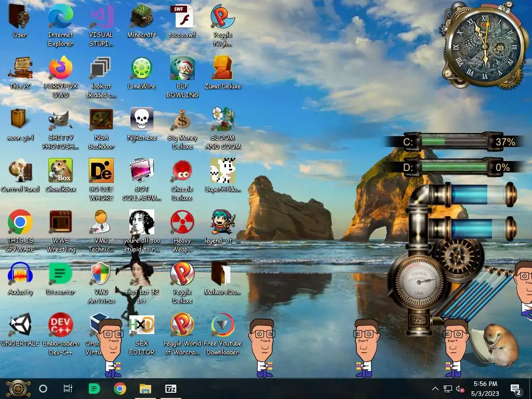Open BLOOM AND COOM shortcut
The height and width of the screenshot is (399, 532).
tap(222, 128)
